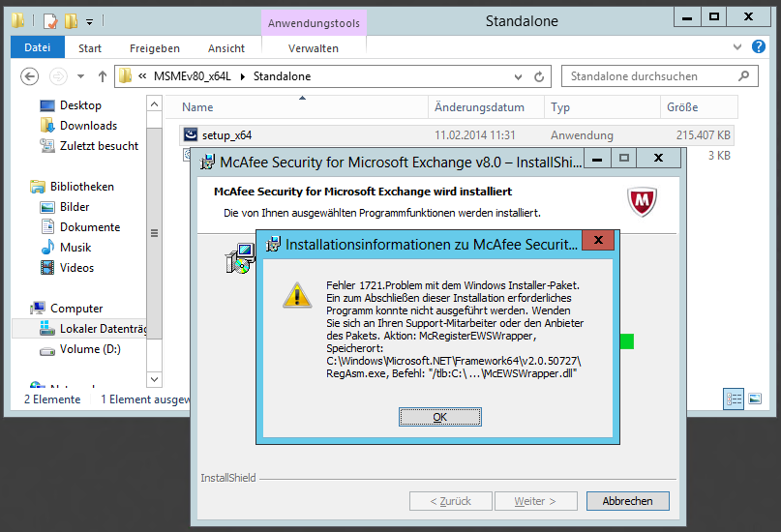Open the Freigeben ribbon tab

pos(155,48)
